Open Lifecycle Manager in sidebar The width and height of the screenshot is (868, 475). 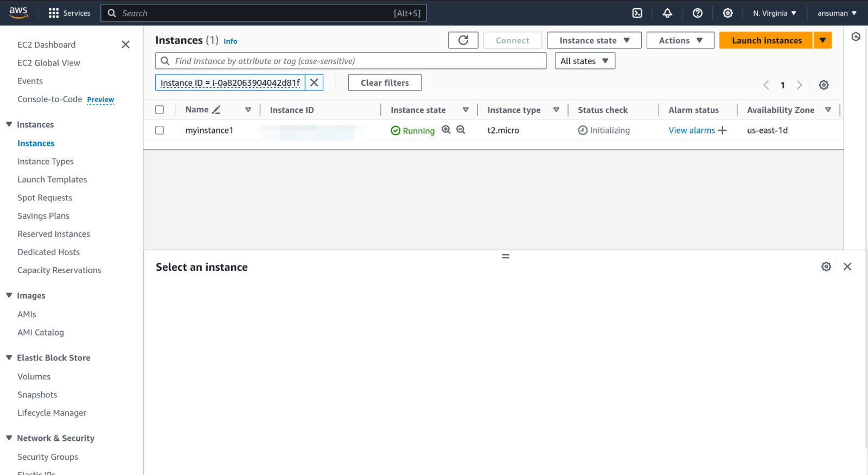(x=52, y=413)
